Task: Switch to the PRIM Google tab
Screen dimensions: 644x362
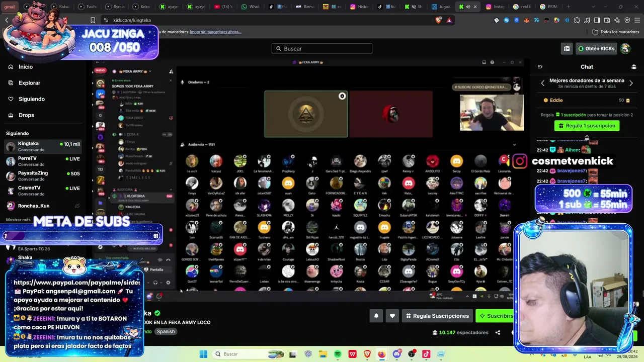Action: 549,7
